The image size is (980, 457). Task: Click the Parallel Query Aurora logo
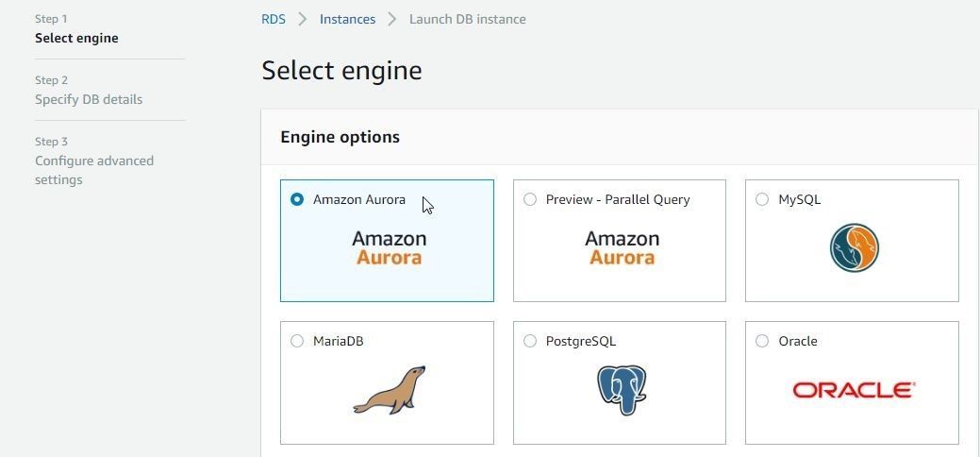622,247
